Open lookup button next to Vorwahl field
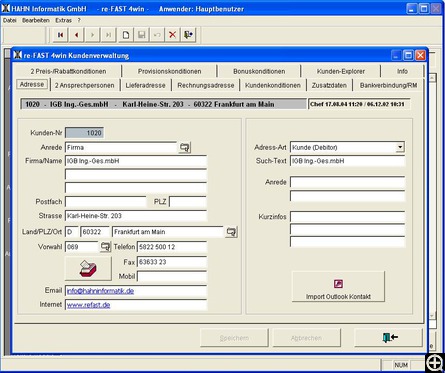Image resolution: width=445 pixels, height=373 pixels. pos(105,247)
